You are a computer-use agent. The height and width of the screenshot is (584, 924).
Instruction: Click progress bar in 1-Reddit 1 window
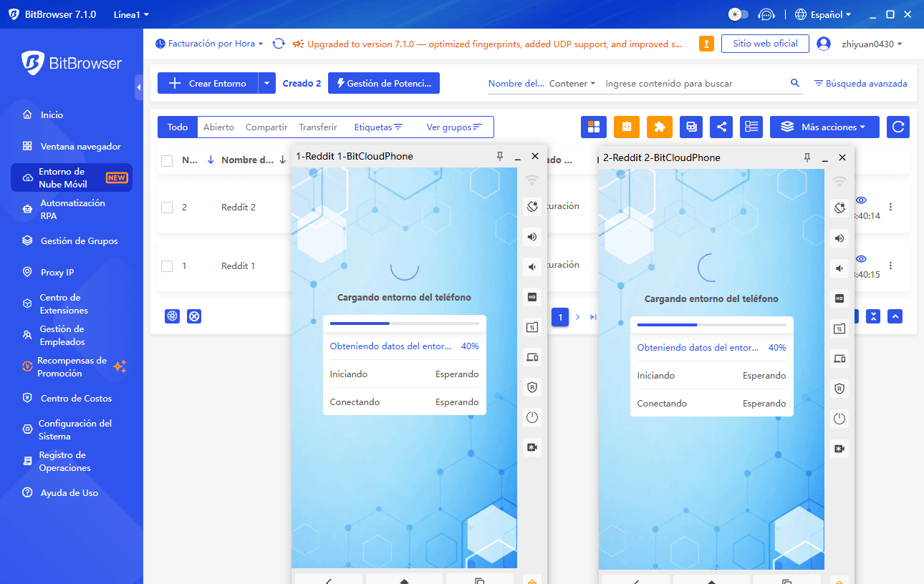tap(405, 323)
